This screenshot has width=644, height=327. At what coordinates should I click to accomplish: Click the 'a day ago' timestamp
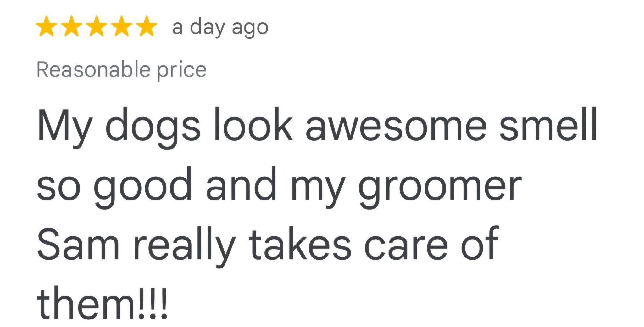tap(220, 28)
